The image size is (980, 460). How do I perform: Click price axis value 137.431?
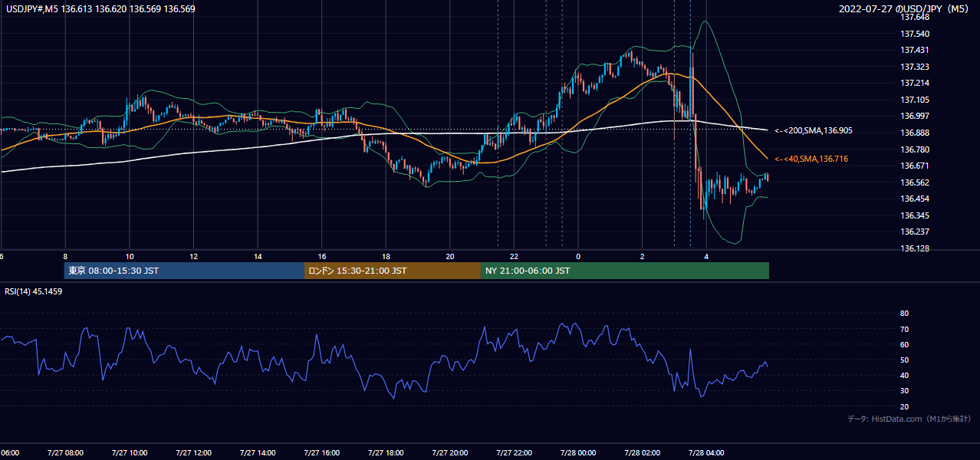(915, 50)
